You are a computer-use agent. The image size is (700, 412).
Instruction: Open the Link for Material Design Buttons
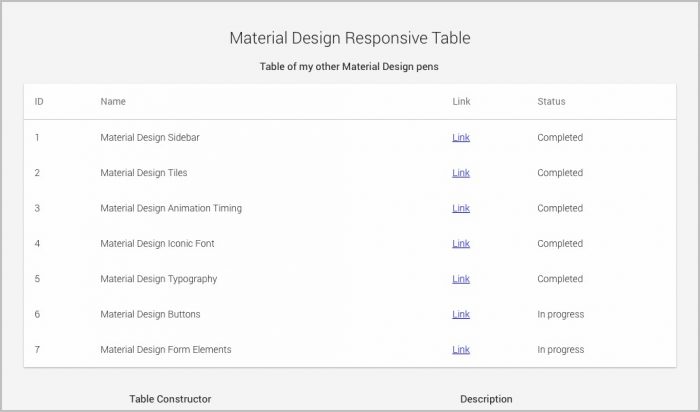(461, 314)
